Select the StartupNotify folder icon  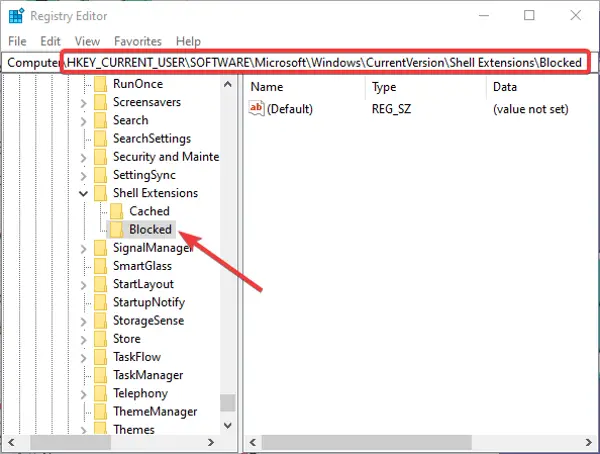pos(101,302)
